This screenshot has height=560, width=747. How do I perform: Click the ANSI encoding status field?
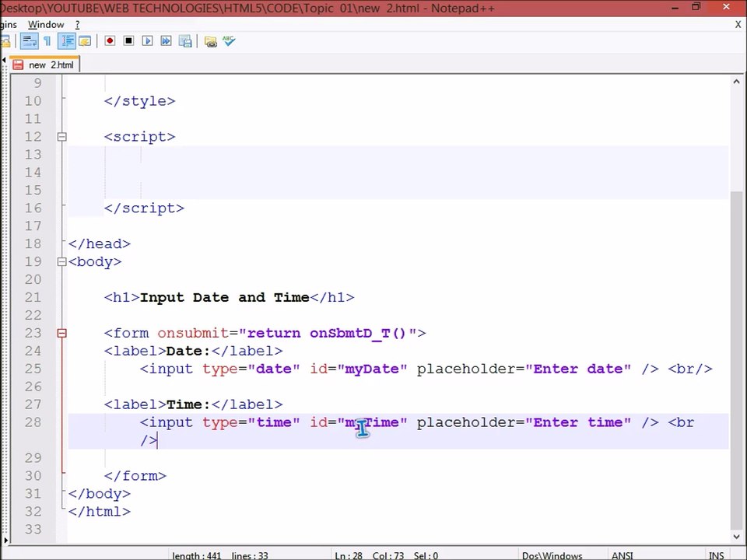click(x=622, y=555)
